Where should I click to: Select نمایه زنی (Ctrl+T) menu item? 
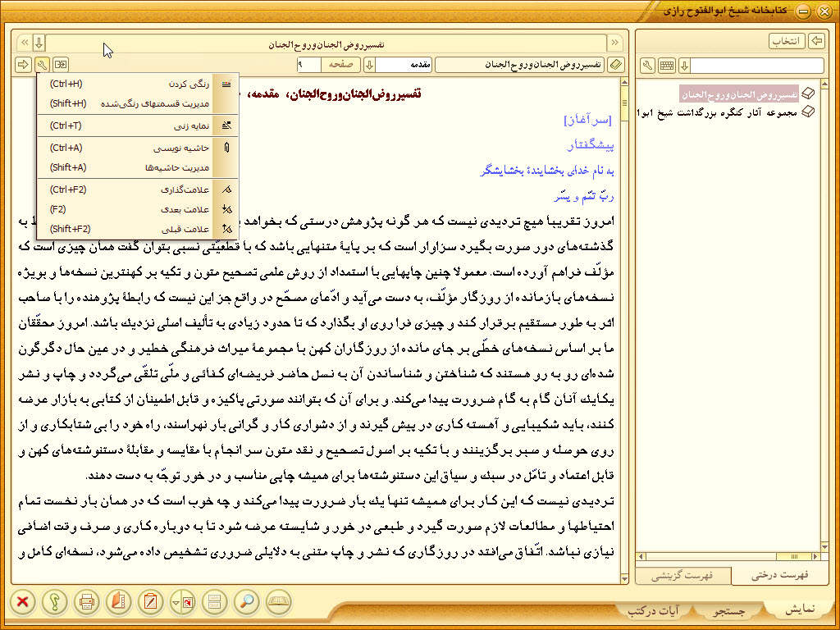pos(138,126)
